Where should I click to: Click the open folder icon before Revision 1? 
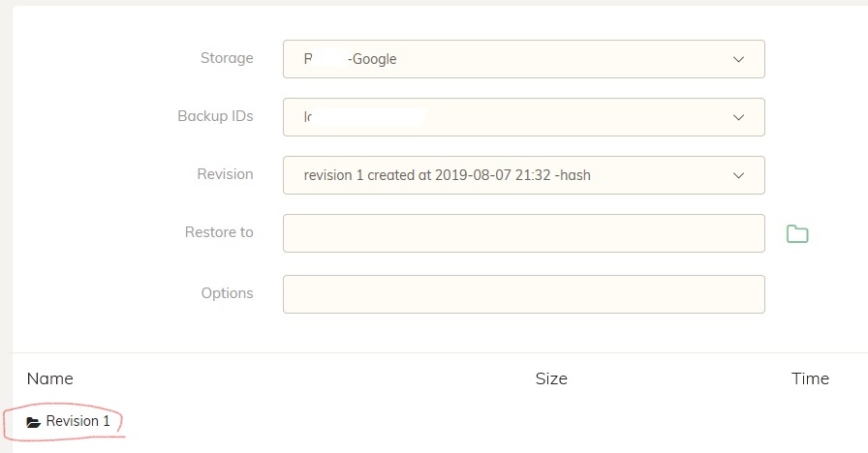coord(34,422)
